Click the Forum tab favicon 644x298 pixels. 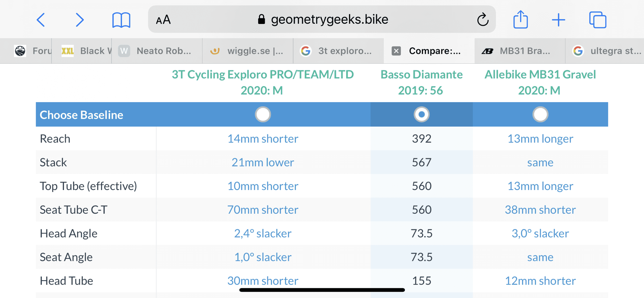pos(20,51)
